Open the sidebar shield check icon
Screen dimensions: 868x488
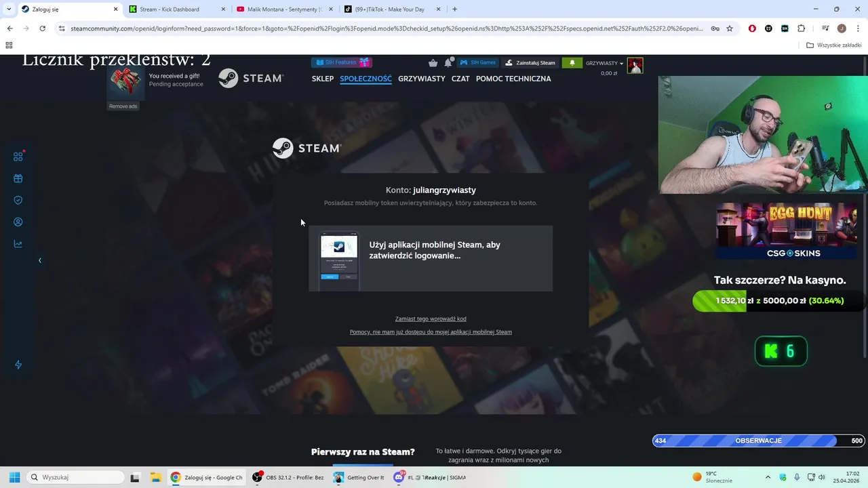pyautogui.click(x=18, y=200)
